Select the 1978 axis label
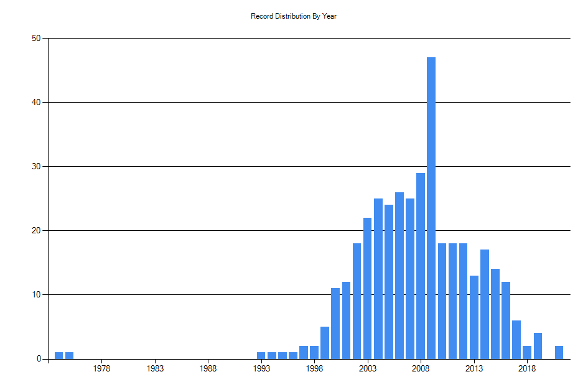Viewport: 588px width, 392px height. [101, 367]
